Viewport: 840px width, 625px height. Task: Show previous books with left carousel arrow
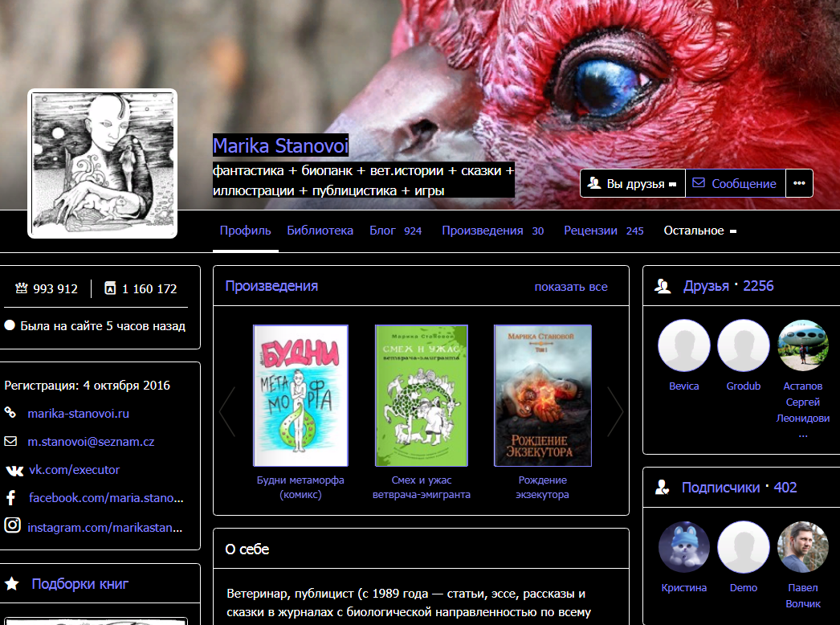tap(227, 411)
